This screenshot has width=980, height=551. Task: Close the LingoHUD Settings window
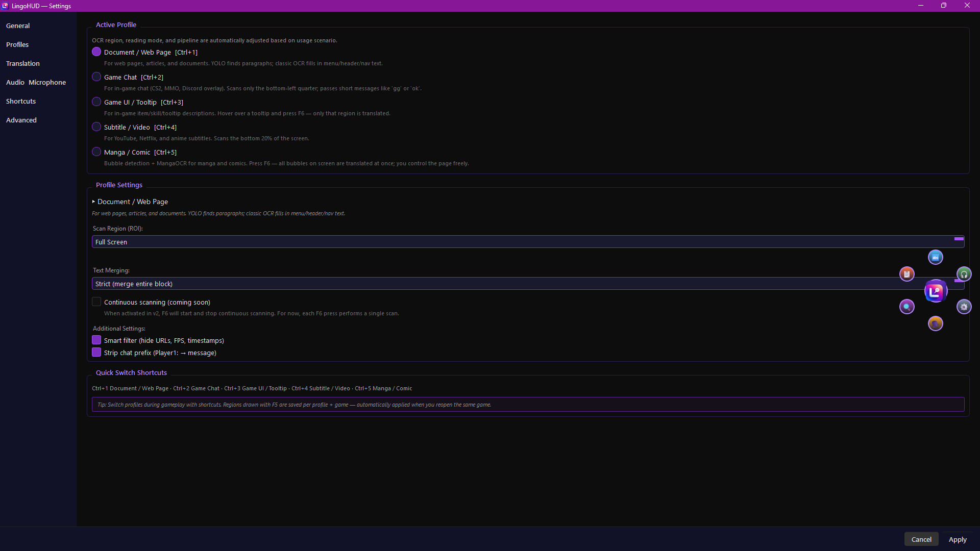point(967,6)
